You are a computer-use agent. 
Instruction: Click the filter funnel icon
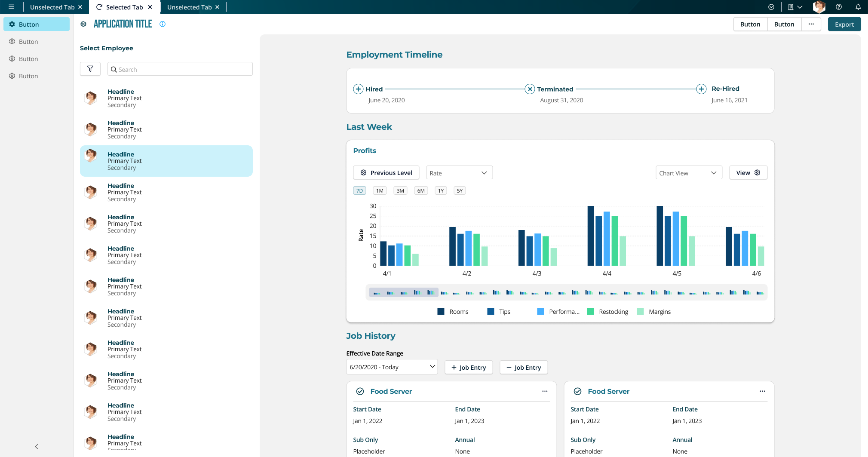coord(90,69)
